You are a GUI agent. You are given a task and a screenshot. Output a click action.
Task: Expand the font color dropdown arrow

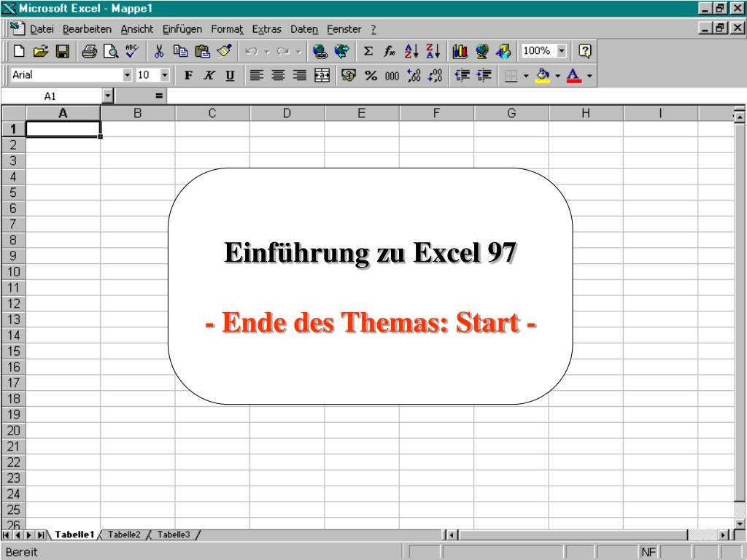point(589,75)
